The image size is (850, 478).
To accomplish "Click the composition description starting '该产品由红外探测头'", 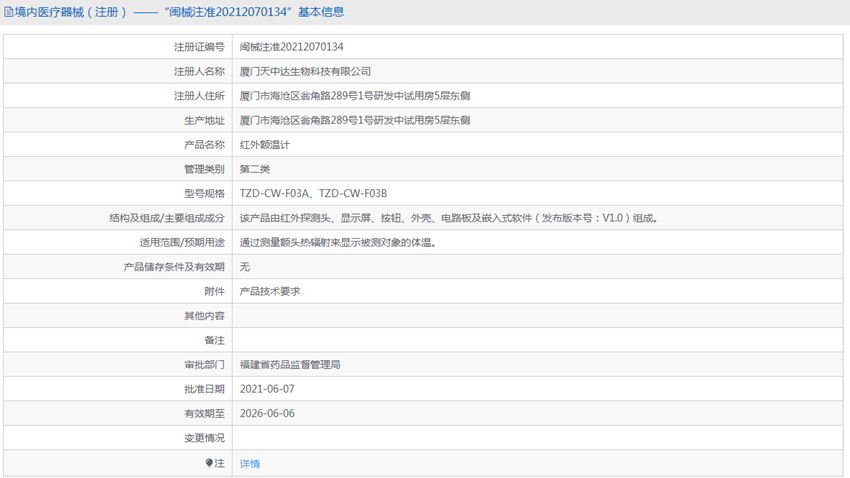I will pos(449,218).
